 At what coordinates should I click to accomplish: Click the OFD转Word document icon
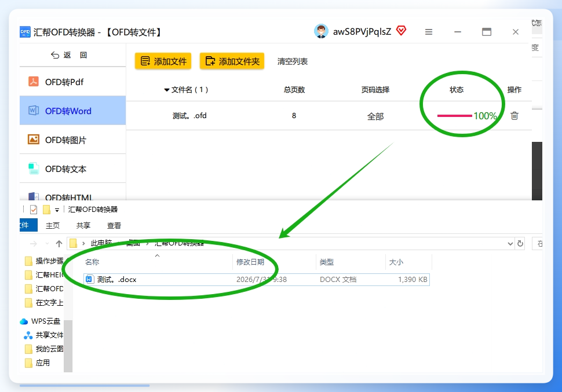(34, 111)
